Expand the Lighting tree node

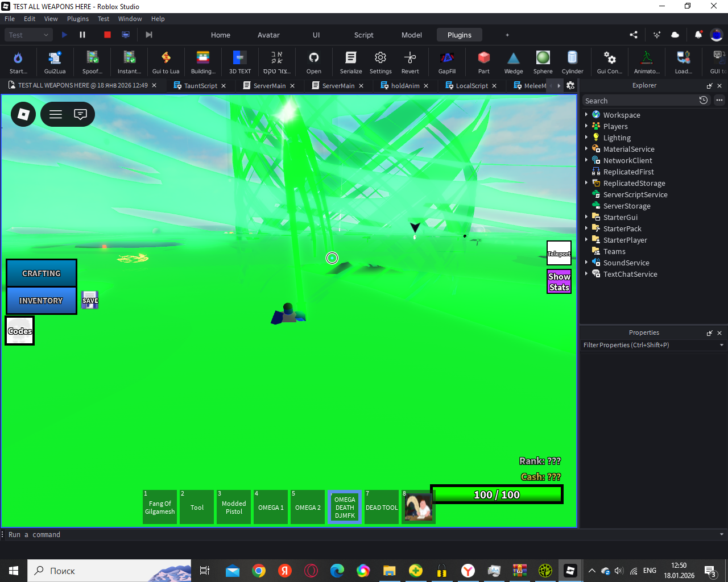tap(586, 137)
